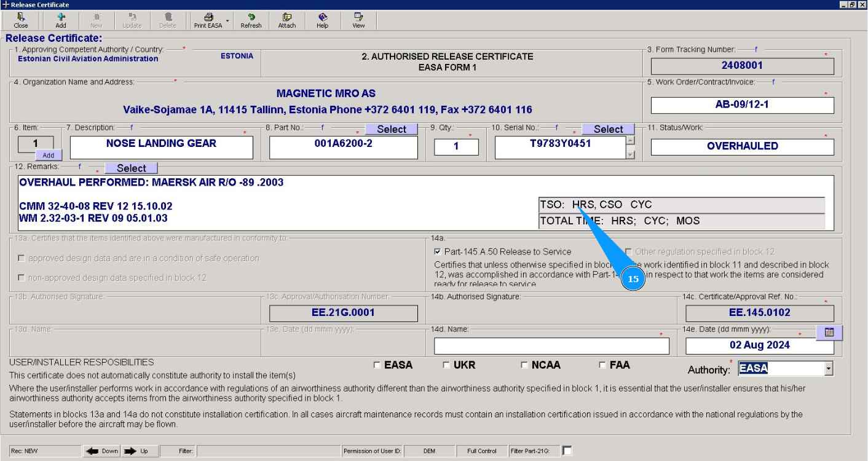The width and height of the screenshot is (868, 461).
Task: Check the FAA checkbox
Action: tap(602, 365)
